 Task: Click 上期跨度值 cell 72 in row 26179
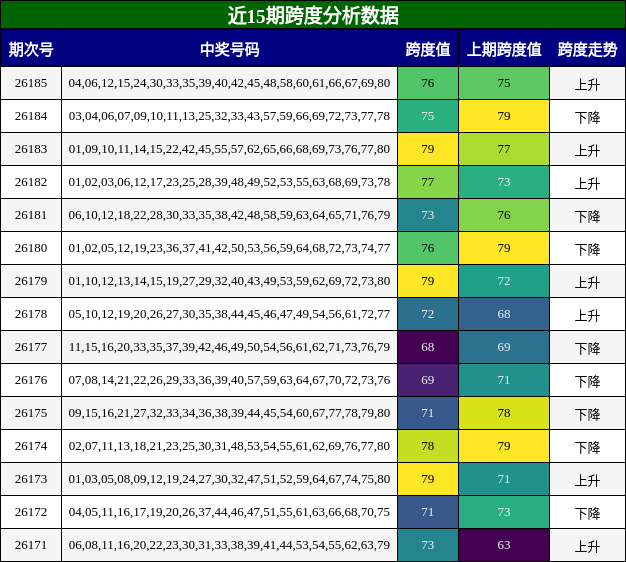tap(504, 281)
